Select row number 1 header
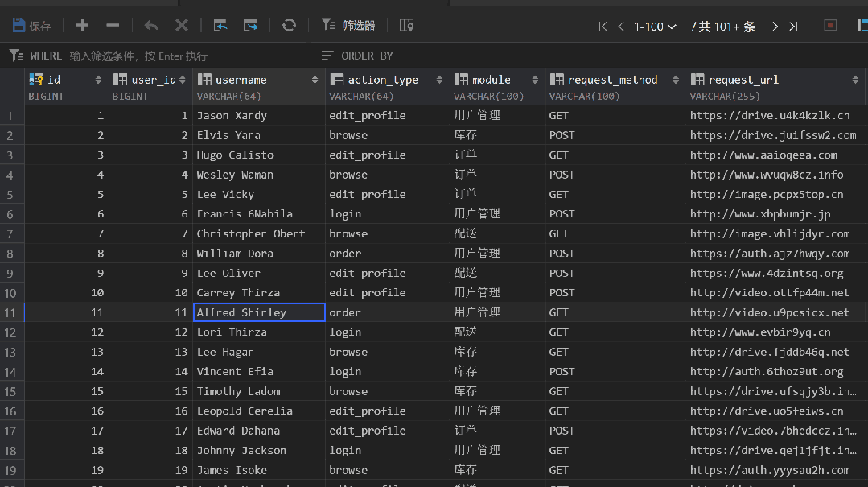Screen dimensions: 868x487 tap(11, 116)
